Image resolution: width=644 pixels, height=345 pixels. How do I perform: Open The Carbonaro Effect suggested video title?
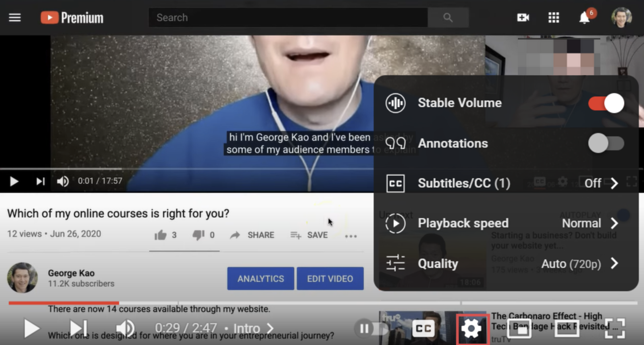pyautogui.click(x=555, y=321)
